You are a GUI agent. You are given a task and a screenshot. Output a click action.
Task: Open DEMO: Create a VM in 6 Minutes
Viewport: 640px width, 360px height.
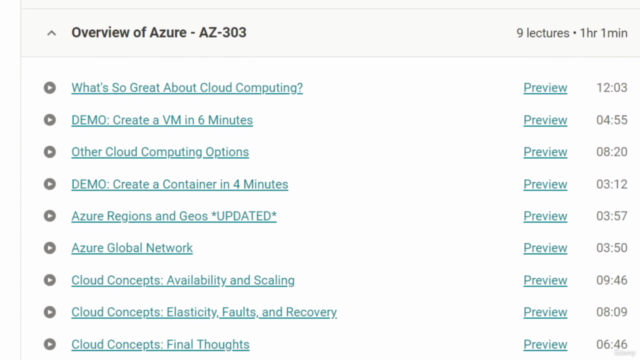tap(162, 120)
